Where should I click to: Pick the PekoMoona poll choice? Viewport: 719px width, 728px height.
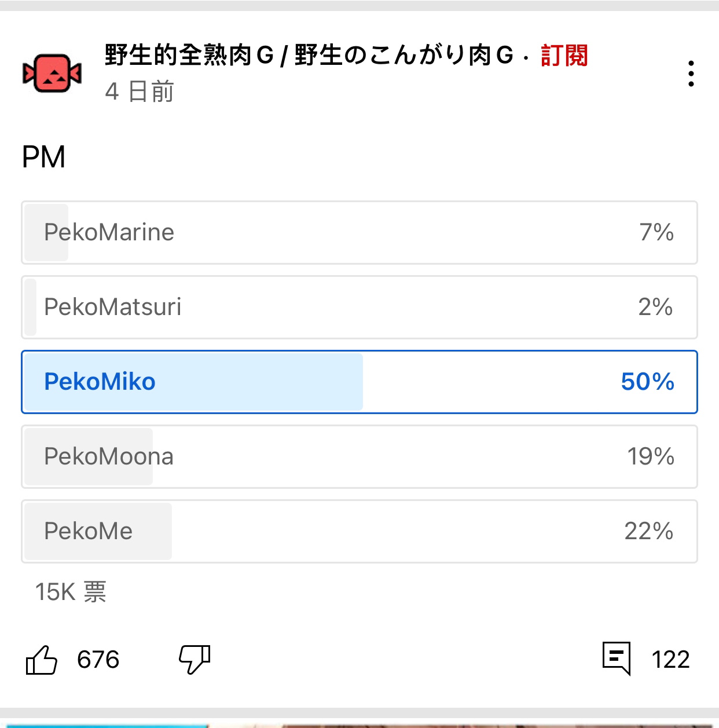point(359,457)
